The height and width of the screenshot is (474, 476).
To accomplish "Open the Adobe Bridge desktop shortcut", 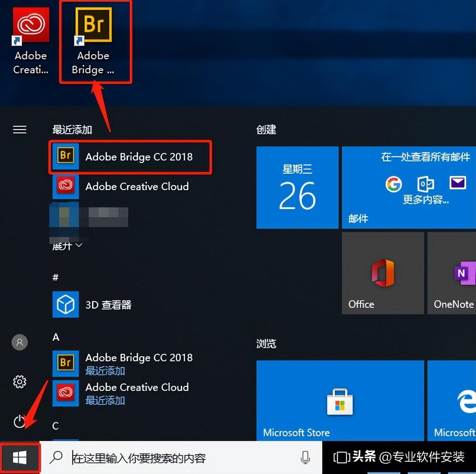I will (x=93, y=41).
